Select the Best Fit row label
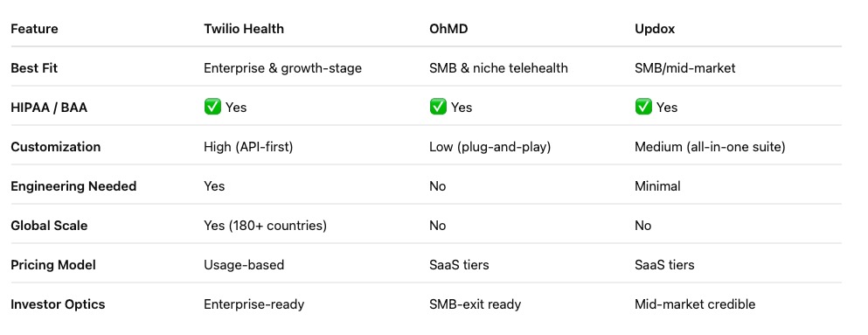 (34, 68)
